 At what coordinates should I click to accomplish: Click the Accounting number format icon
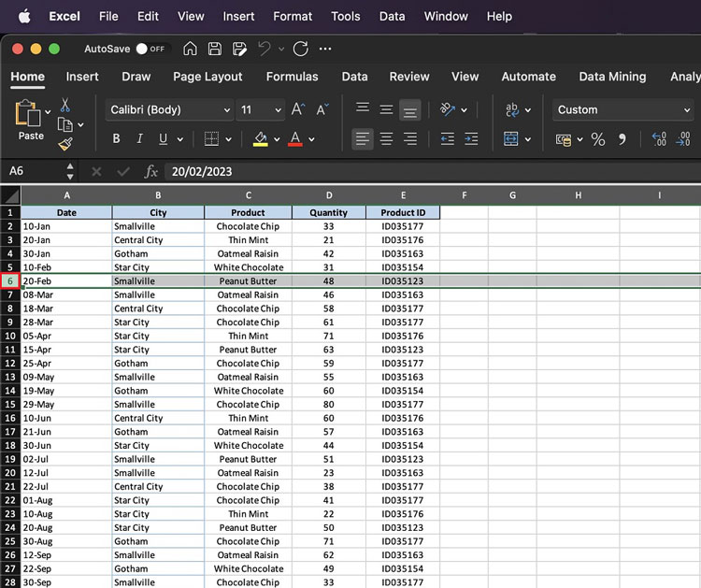[564, 139]
